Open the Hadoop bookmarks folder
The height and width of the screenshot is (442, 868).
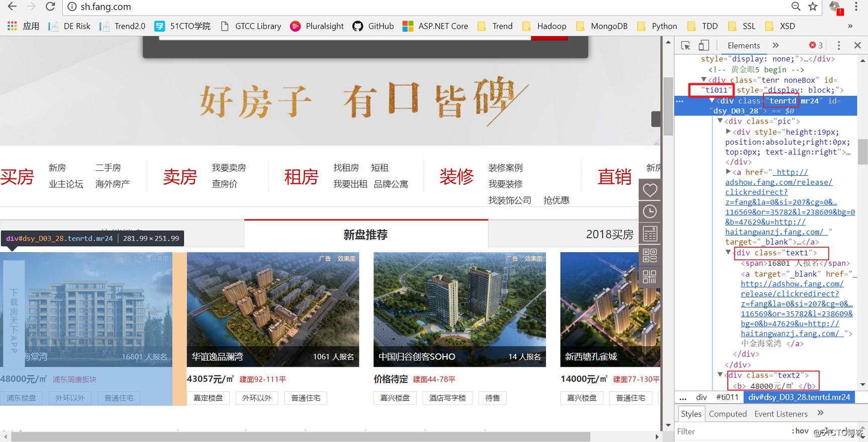point(544,26)
